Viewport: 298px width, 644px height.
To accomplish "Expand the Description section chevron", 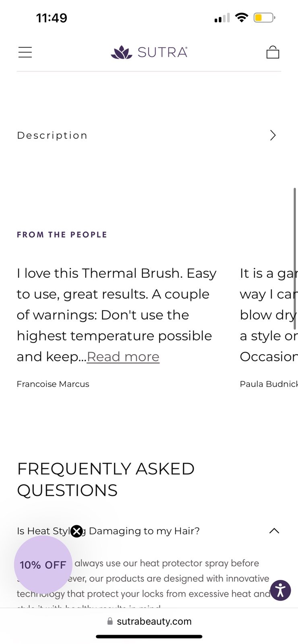I will coord(273,135).
